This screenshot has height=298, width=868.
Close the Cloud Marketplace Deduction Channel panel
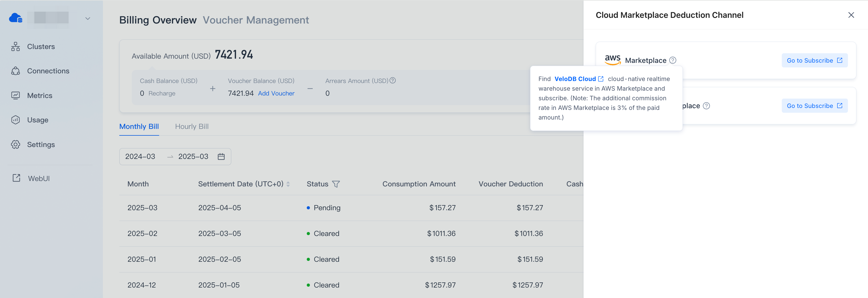tap(851, 15)
